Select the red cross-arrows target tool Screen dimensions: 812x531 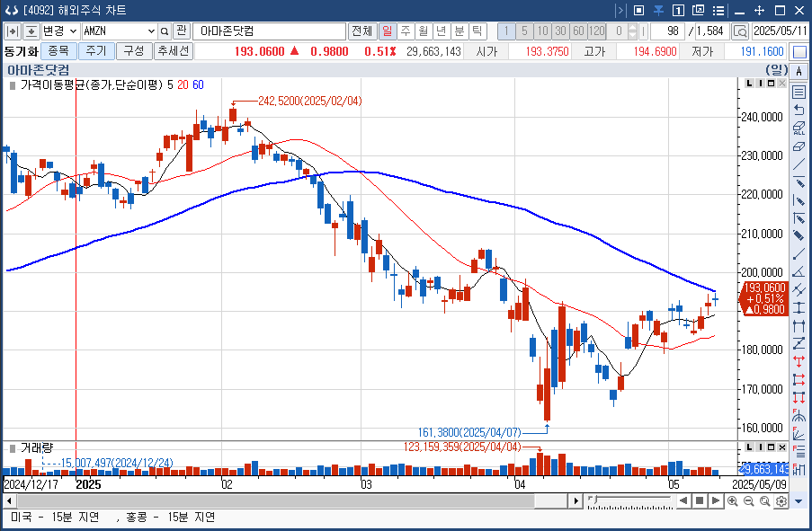[x=799, y=360]
